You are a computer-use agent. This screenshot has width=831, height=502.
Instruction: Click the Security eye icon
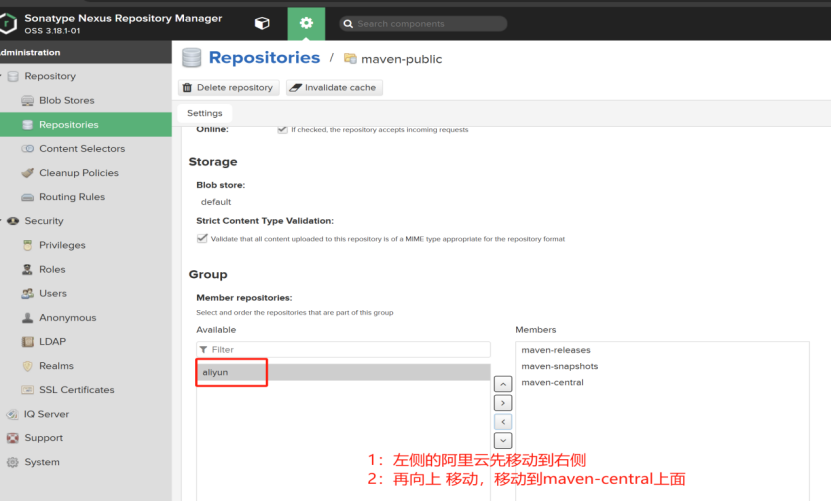click(x=13, y=221)
